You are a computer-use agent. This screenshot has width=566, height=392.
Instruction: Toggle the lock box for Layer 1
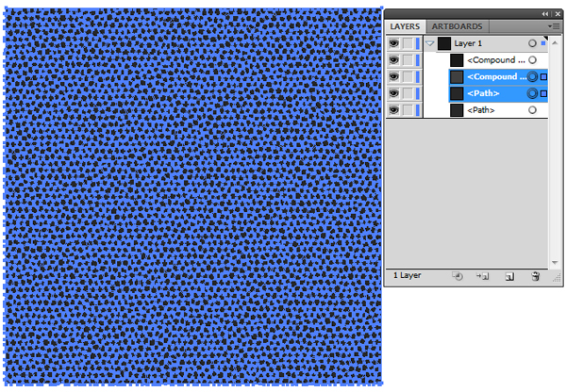pos(408,43)
